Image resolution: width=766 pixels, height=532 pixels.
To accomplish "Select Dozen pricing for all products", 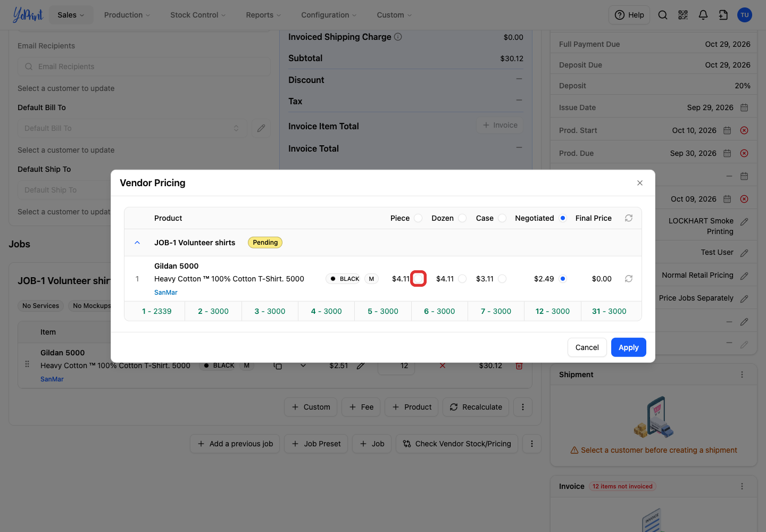I will coord(462,218).
